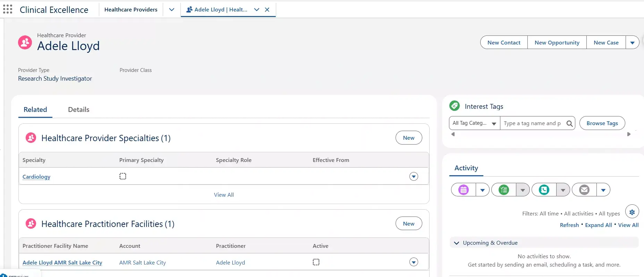Switch to the Related tab
The height and width of the screenshot is (277, 644).
pos(35,110)
